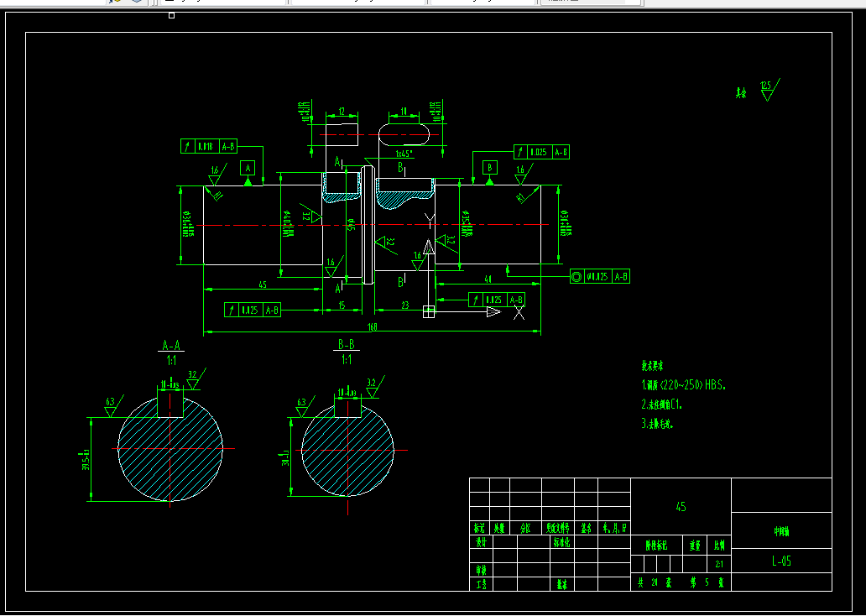Screen dimensions: 866x616
Task: Click the 45 material entry in title block
Action: (x=681, y=507)
